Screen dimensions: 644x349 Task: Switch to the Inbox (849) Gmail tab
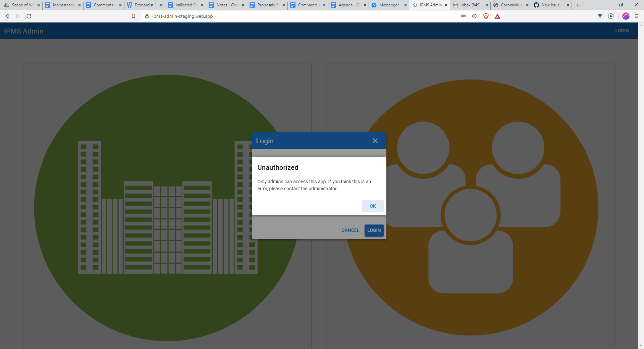coord(470,5)
